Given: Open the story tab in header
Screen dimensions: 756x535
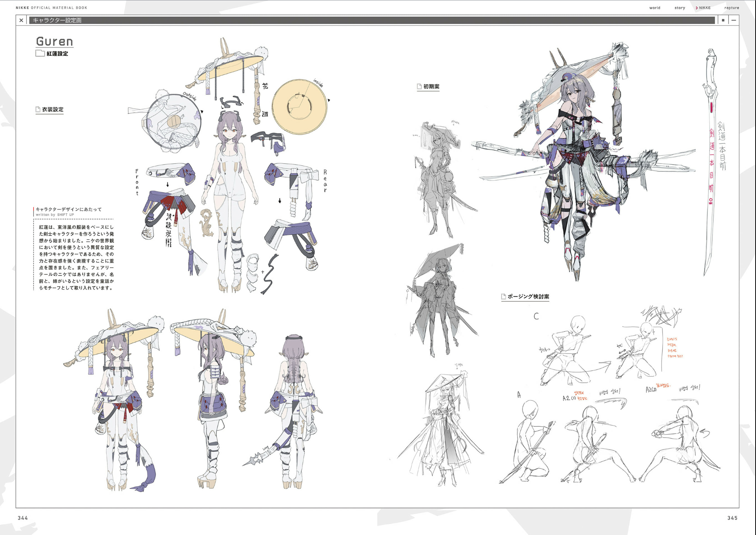Looking at the screenshot, I should (x=679, y=8).
